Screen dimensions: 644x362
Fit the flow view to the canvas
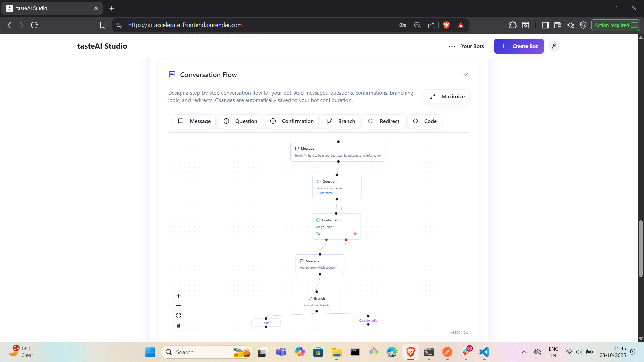pyautogui.click(x=178, y=316)
